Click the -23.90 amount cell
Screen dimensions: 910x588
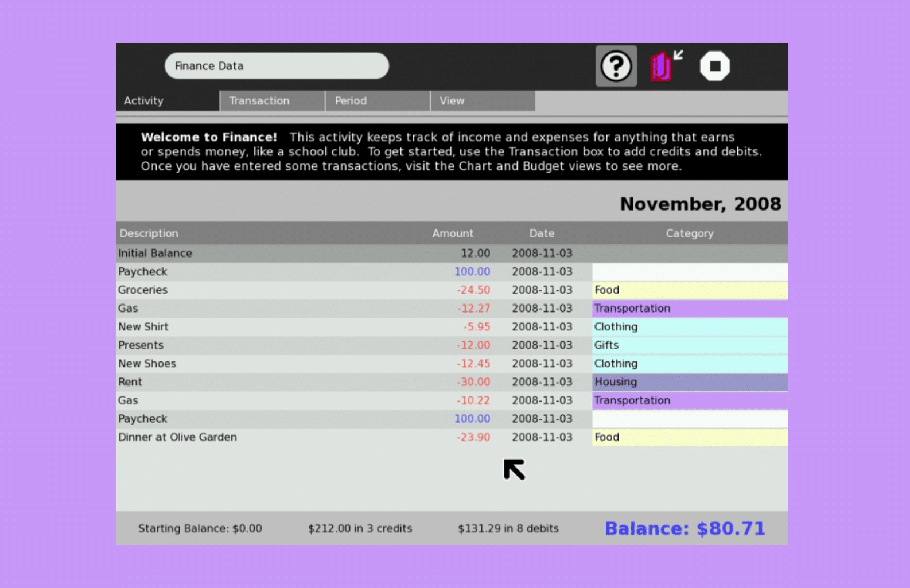pos(473,437)
